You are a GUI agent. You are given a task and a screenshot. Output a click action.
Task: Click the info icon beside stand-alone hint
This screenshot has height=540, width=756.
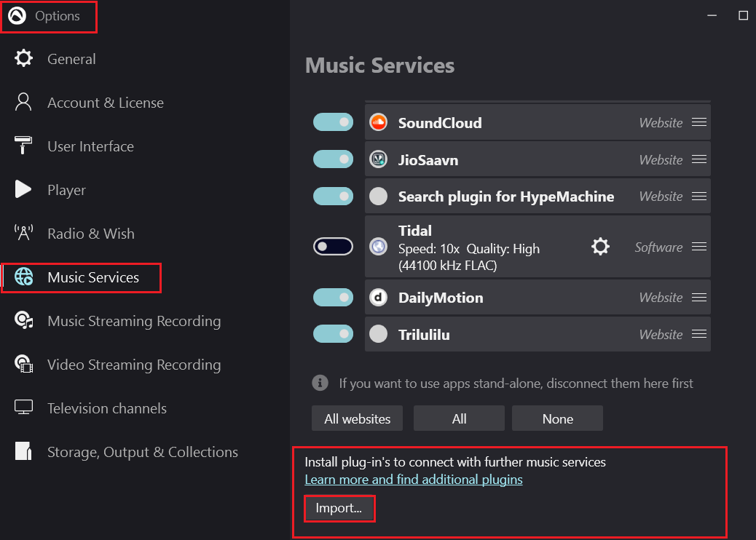point(320,383)
